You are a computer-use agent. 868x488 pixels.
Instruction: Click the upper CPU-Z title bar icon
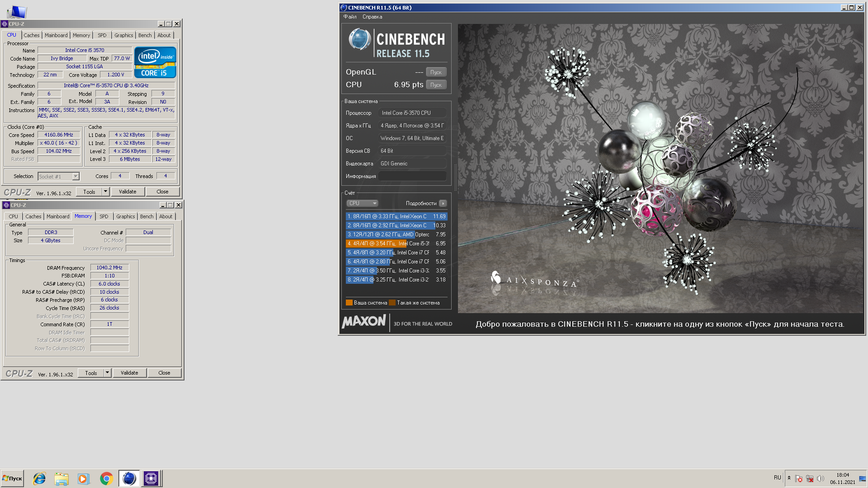pos(5,24)
